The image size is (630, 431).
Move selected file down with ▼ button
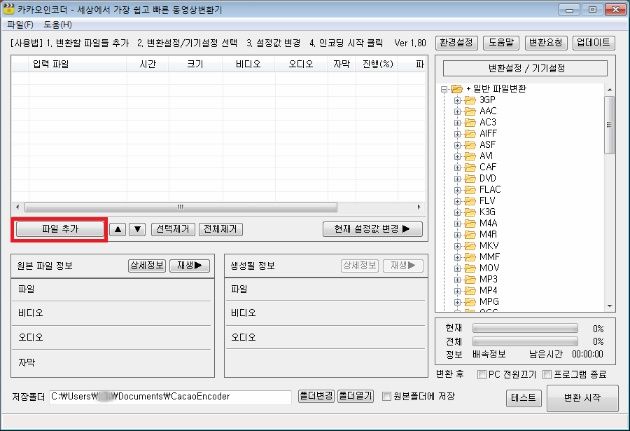coord(137,229)
